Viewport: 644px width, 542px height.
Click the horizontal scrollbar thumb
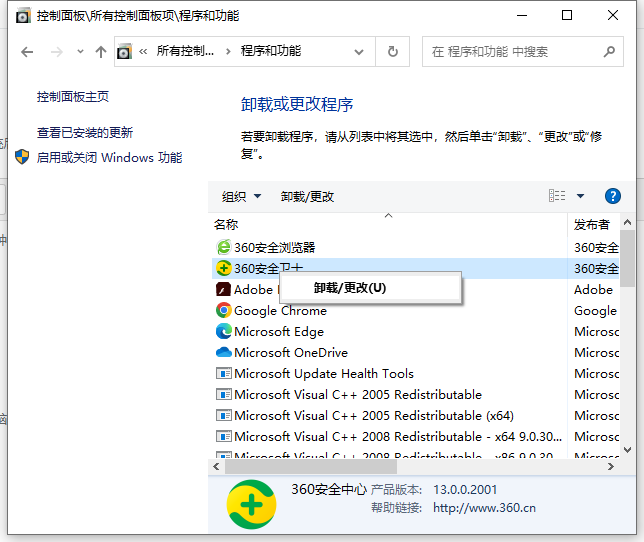point(310,466)
